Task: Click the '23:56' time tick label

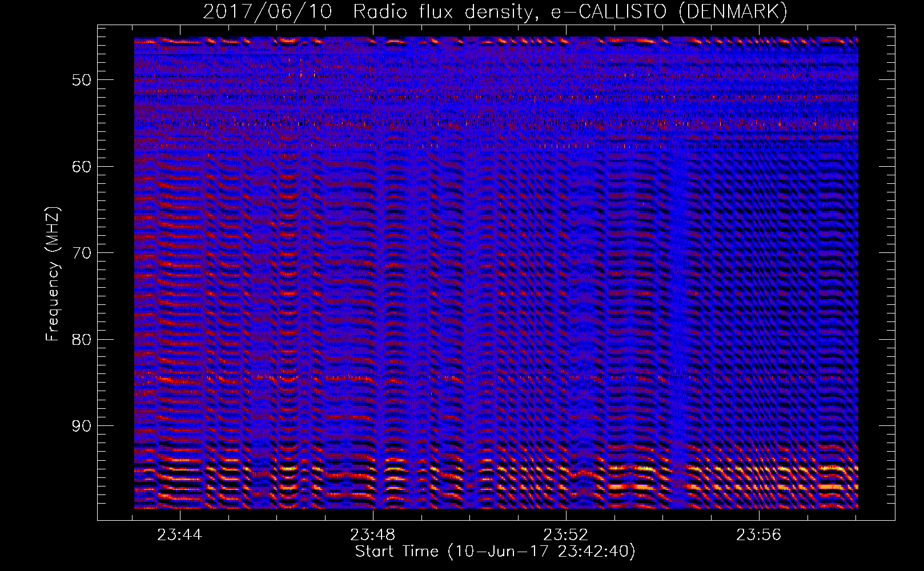Action: [x=758, y=535]
